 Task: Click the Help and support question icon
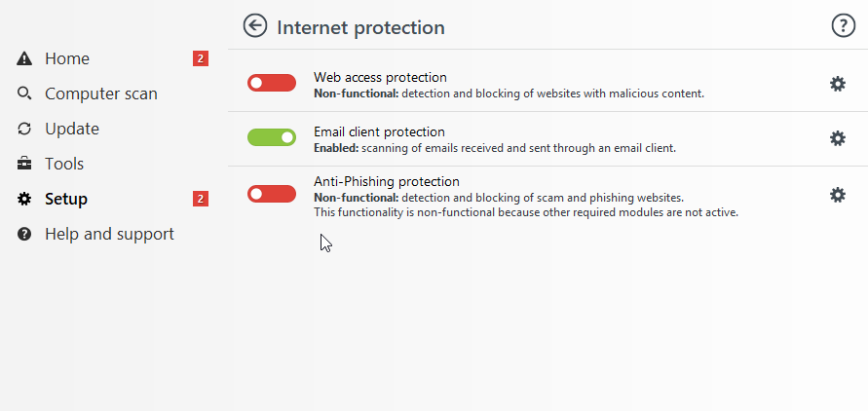(24, 234)
